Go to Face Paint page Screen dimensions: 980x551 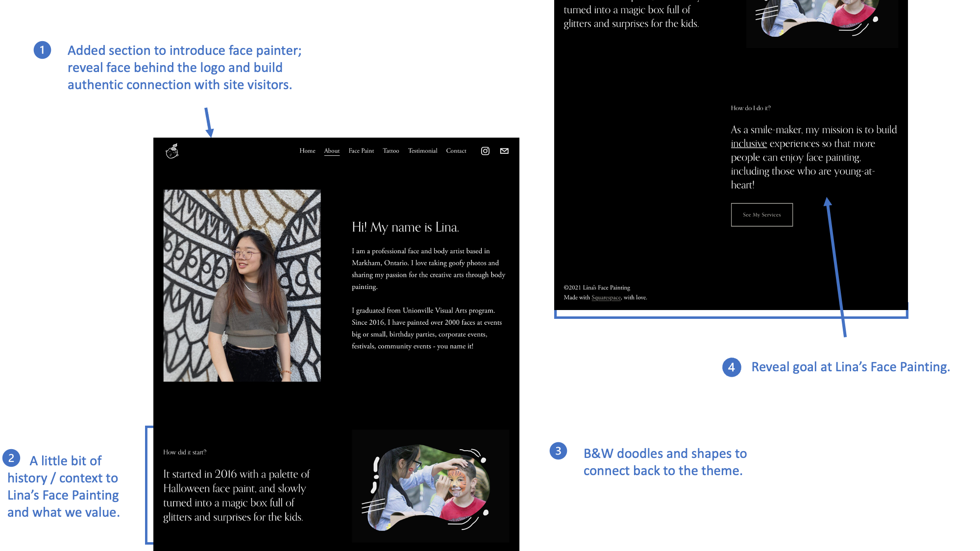coord(361,151)
